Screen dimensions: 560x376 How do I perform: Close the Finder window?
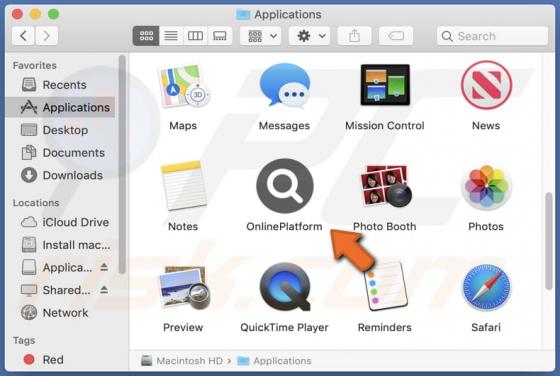point(17,14)
